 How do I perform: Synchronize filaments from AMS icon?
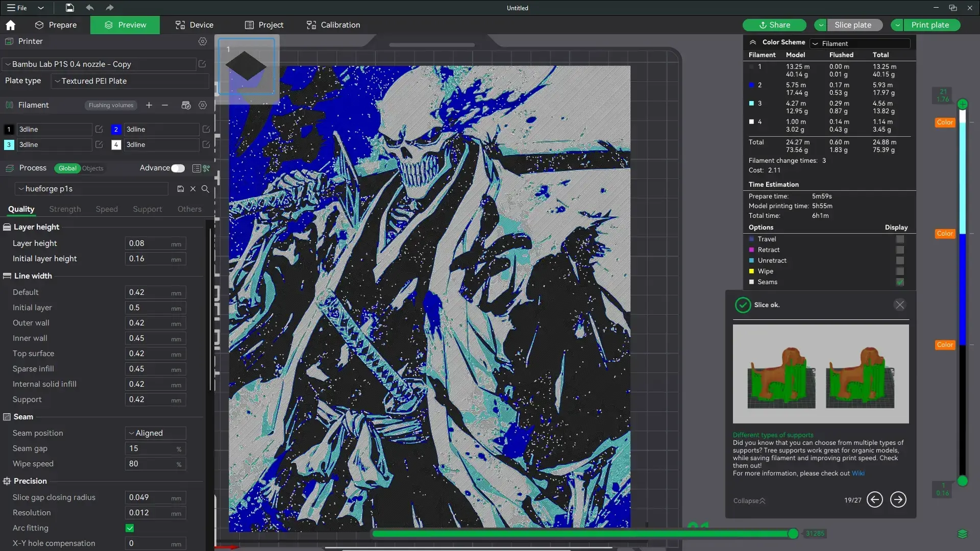(x=186, y=105)
